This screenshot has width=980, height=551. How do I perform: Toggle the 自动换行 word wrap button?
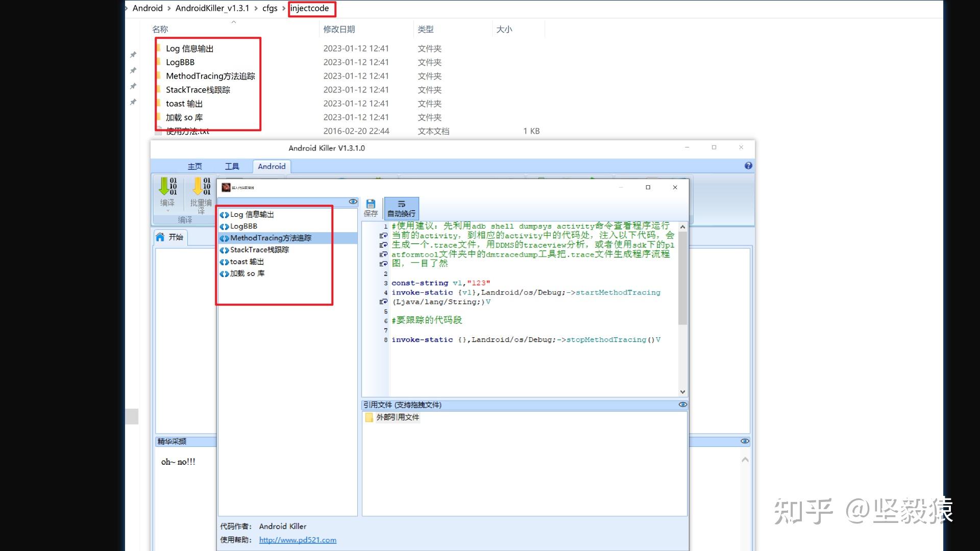[401, 208]
